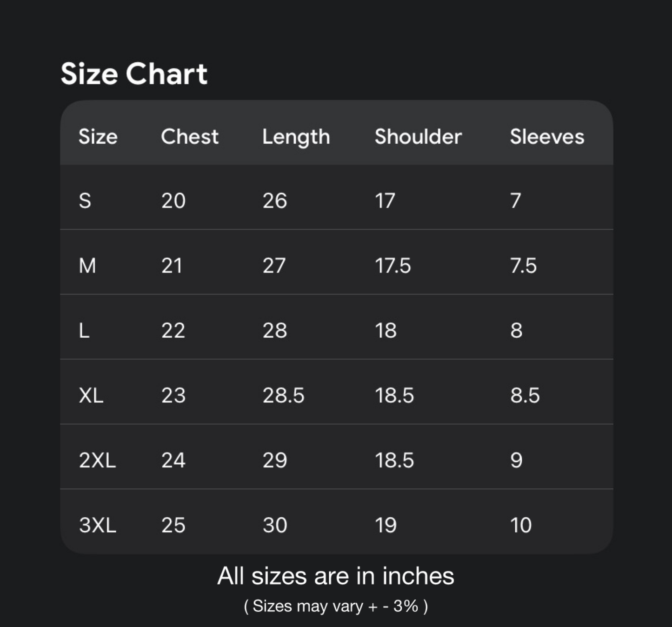
Task: Select the Chest column header
Action: point(189,137)
